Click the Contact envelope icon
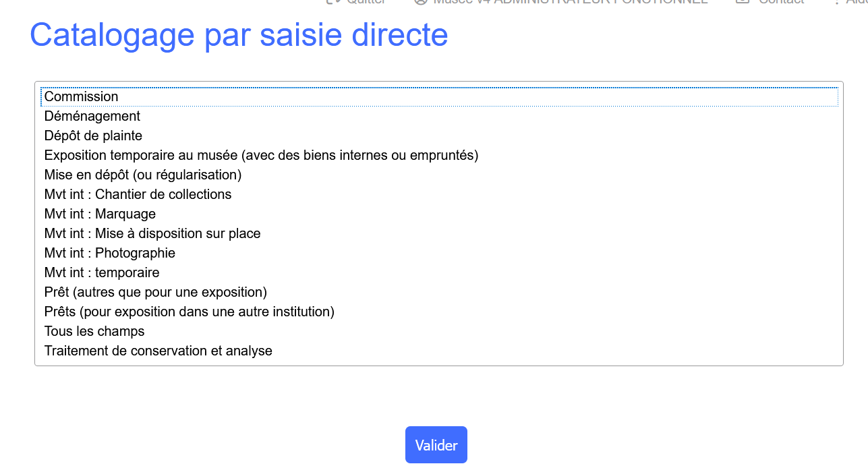868x466 pixels. (743, 2)
